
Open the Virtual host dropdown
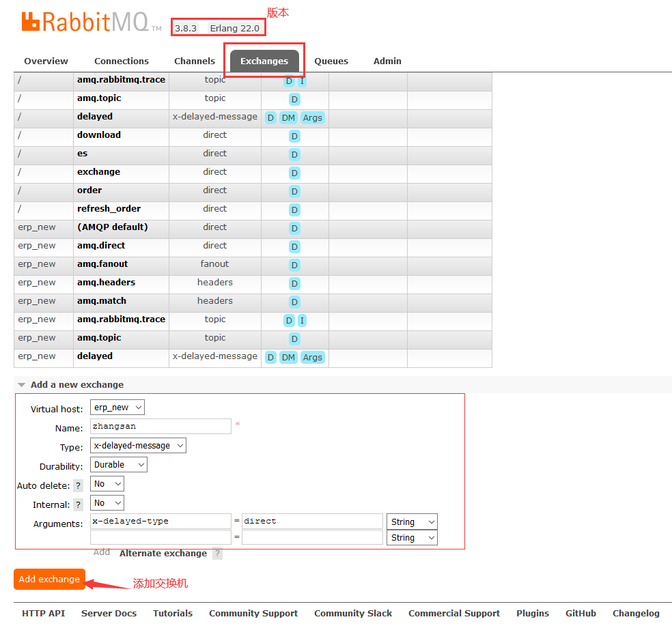(117, 407)
